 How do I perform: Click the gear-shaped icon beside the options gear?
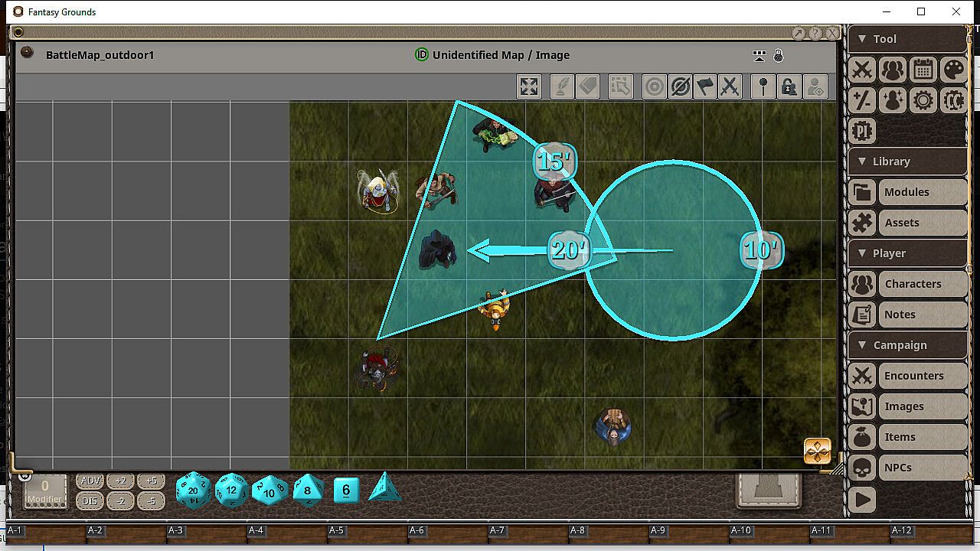(954, 100)
